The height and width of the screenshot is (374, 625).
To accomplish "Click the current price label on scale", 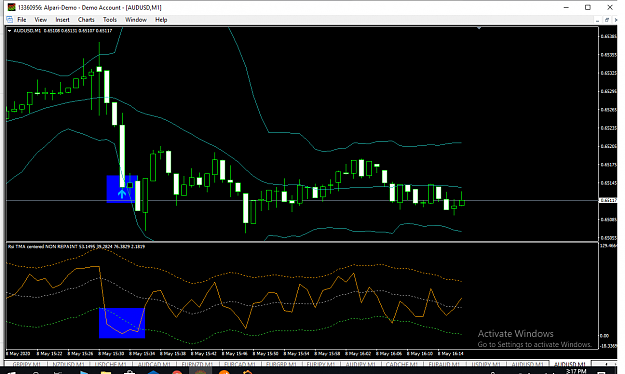I will pos(608,201).
